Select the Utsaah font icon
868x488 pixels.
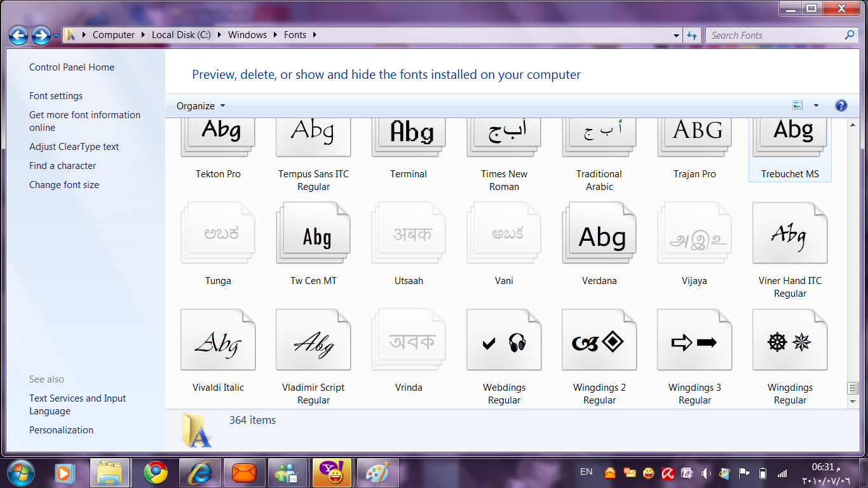pos(409,233)
